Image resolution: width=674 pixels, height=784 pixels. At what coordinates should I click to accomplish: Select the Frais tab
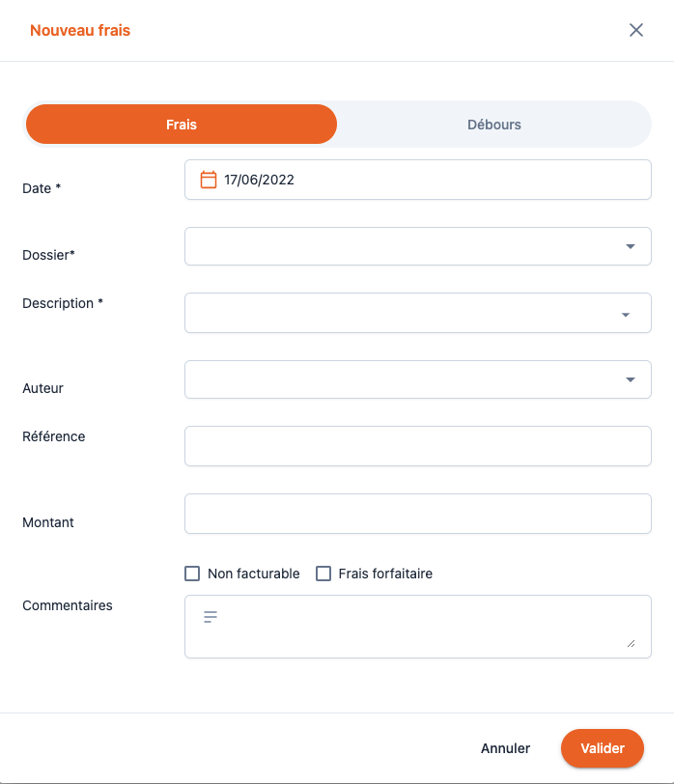182,125
